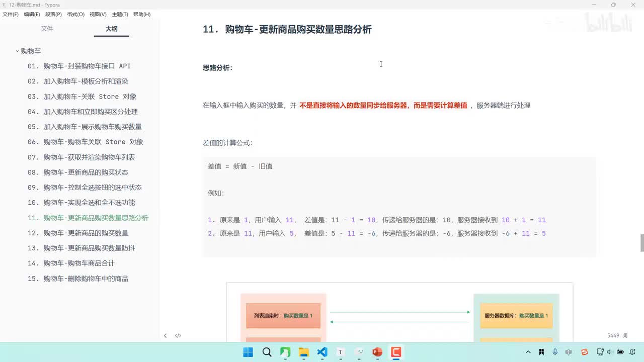
Task: Switch to the 文件 sidebar tab
Action: click(47, 29)
